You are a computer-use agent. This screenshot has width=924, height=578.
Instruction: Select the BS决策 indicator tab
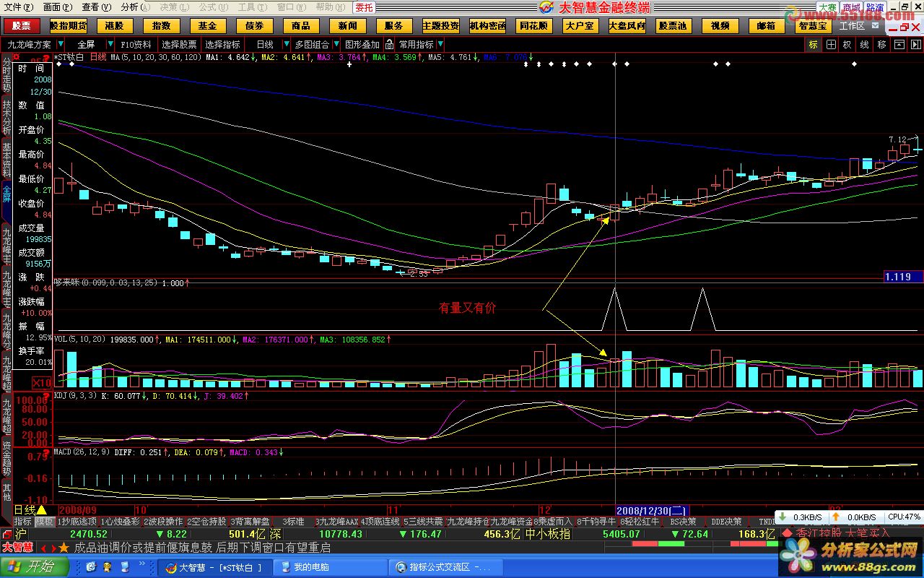pyautogui.click(x=684, y=521)
